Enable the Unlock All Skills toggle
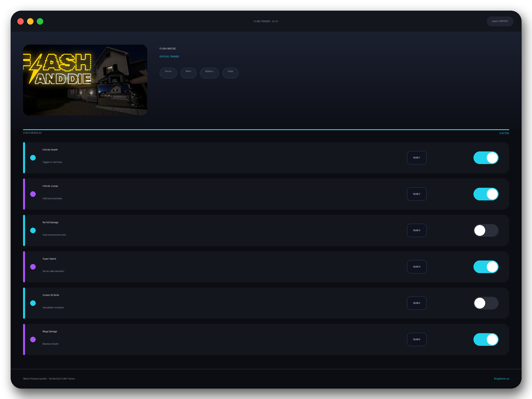The width and height of the screenshot is (532, 399). [x=486, y=303]
